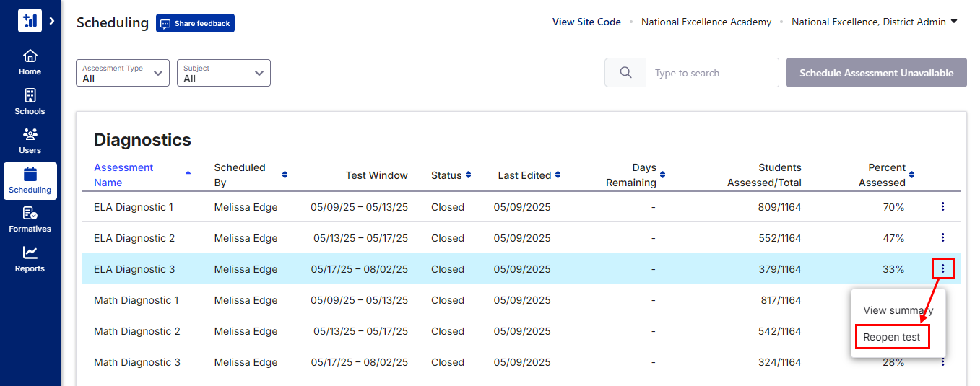Click the 542/1164 students cell
Image resolution: width=980 pixels, height=386 pixels.
point(780,331)
